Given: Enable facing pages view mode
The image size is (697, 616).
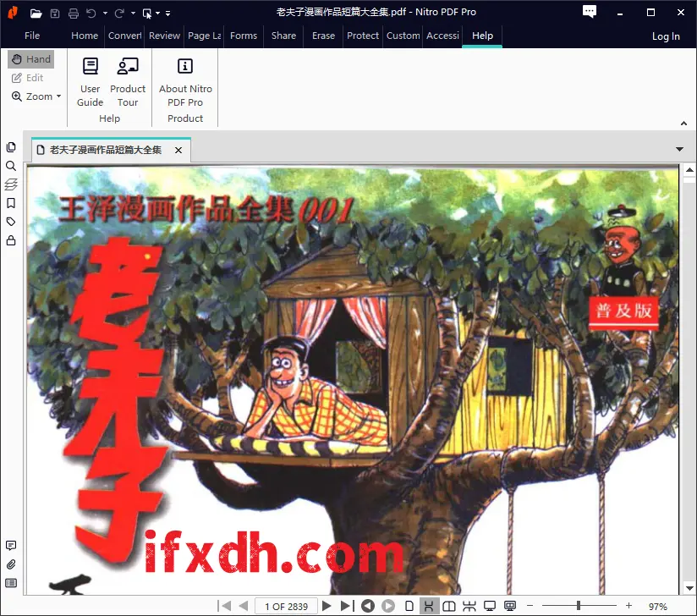Looking at the screenshot, I should point(449,606).
